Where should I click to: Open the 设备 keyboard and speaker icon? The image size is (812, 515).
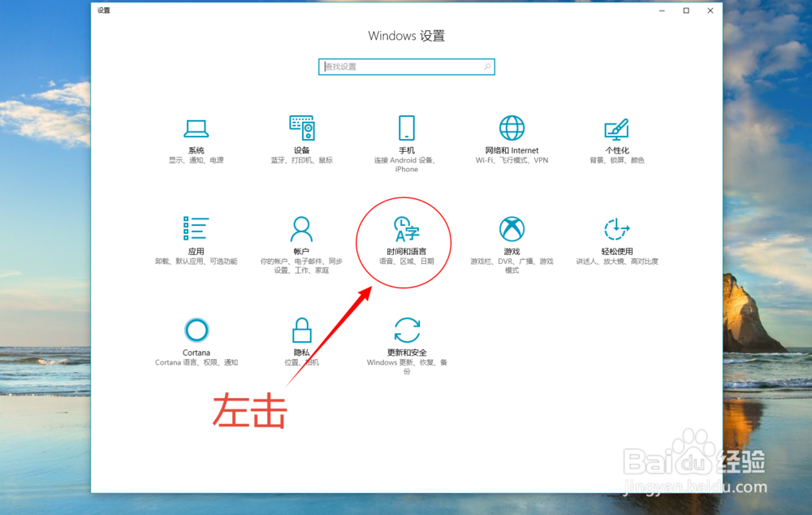302,128
